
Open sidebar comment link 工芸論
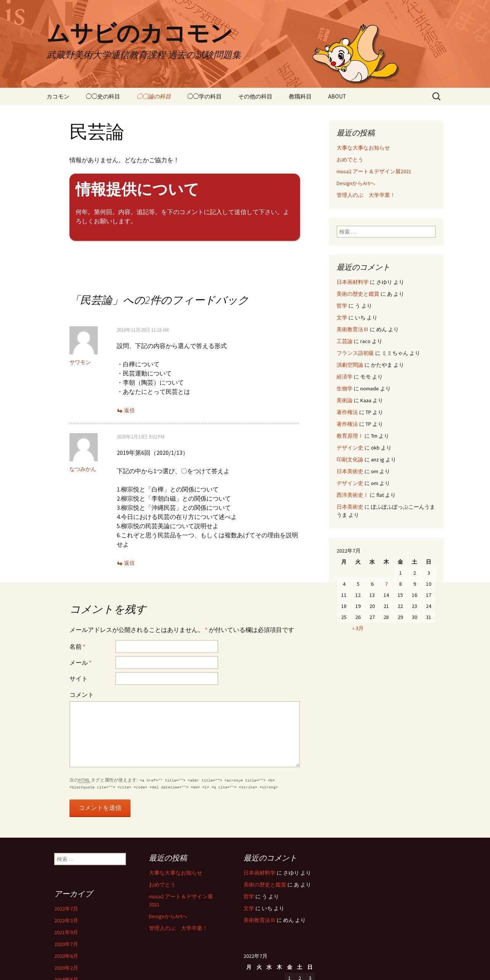(344, 342)
